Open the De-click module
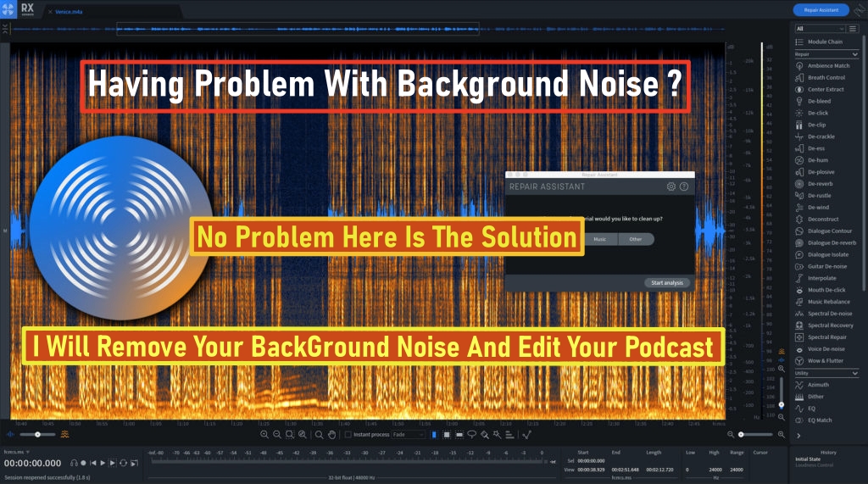The height and width of the screenshot is (484, 868). [x=812, y=113]
